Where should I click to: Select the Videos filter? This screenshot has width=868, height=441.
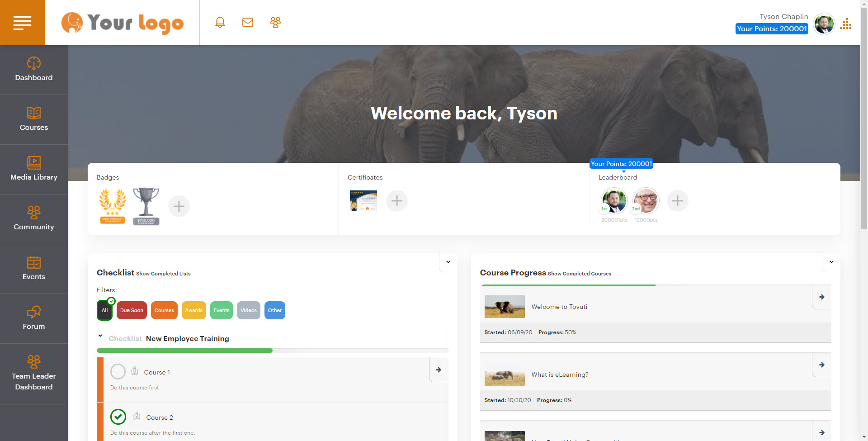(249, 310)
